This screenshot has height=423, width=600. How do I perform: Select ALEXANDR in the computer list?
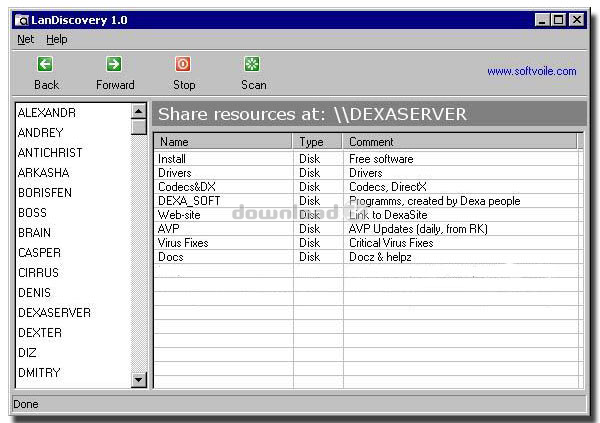[47, 113]
